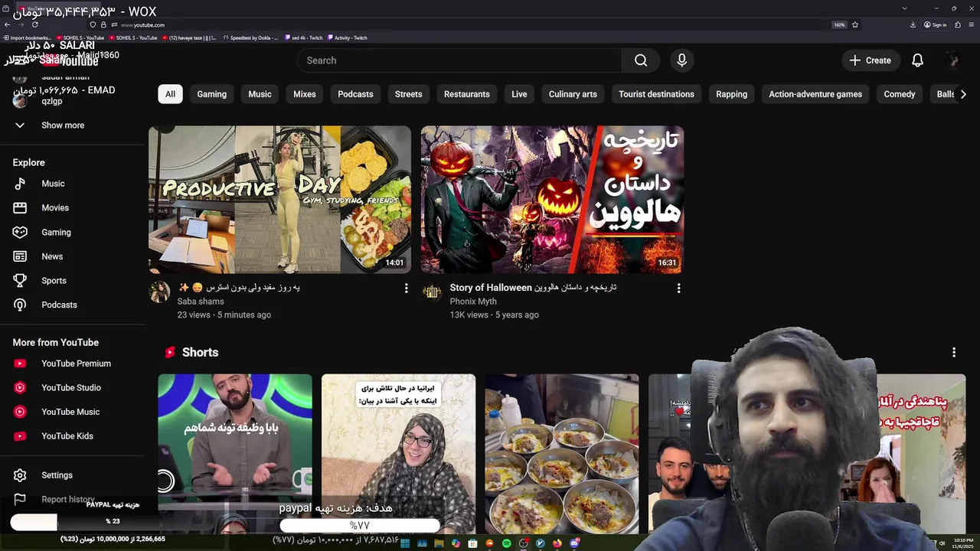Focus the YouTube Search field
Screen dimensions: 980x551
coord(459,60)
